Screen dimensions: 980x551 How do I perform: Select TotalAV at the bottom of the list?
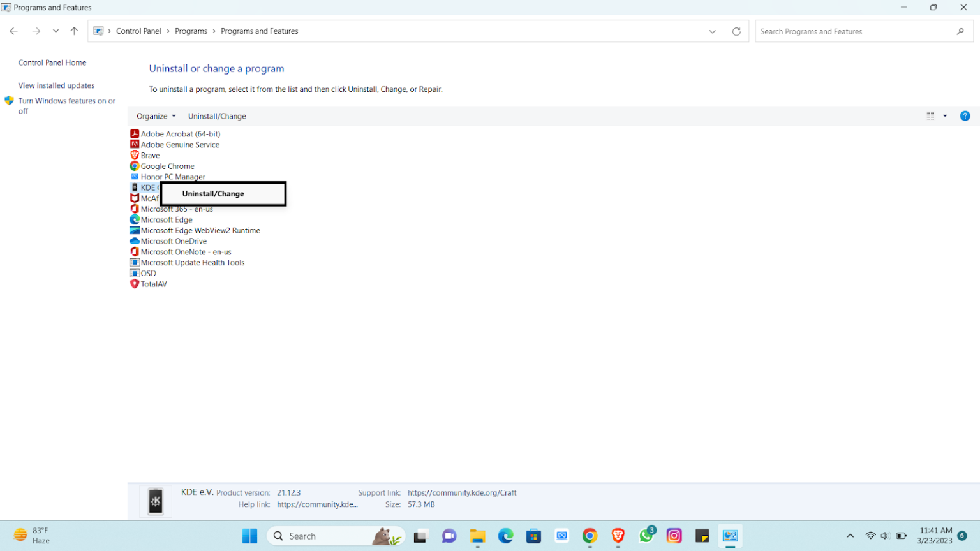coord(153,284)
